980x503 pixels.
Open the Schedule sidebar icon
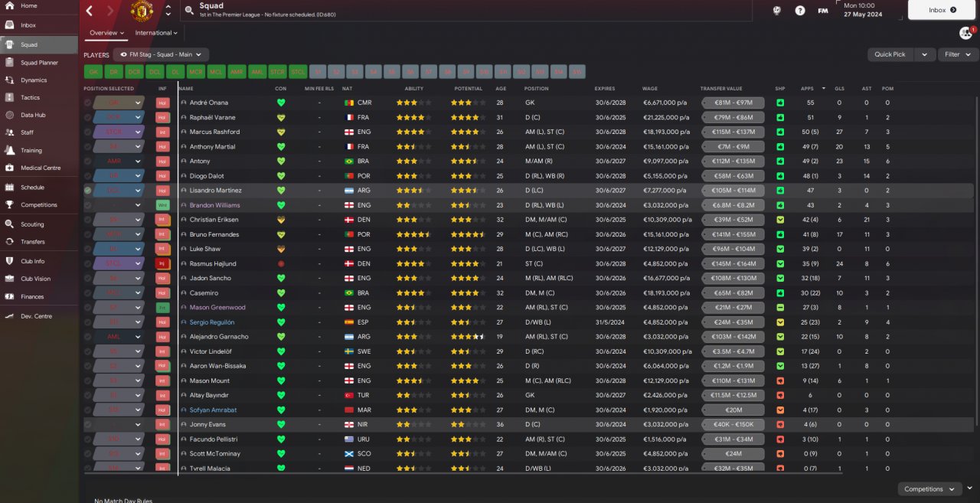click(x=9, y=187)
